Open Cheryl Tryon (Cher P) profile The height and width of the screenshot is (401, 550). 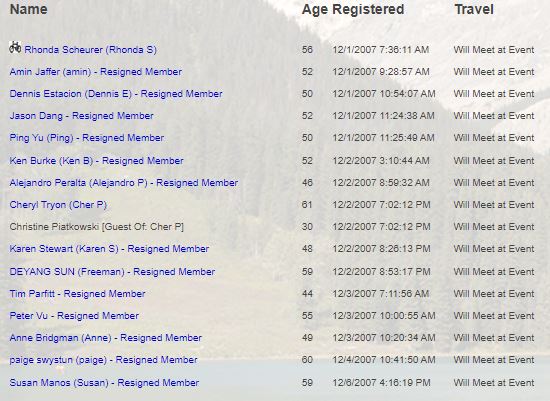click(58, 205)
